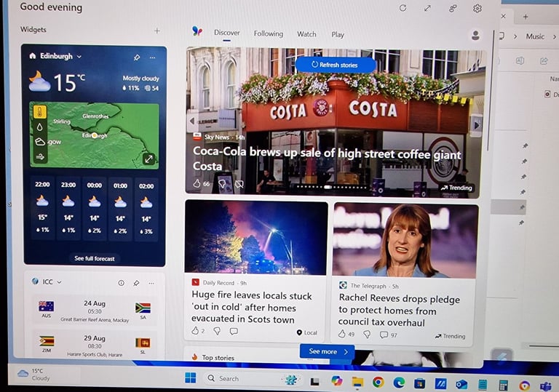Pin the Edinburgh weather widget
The image size is (559, 392).
pyautogui.click(x=137, y=57)
